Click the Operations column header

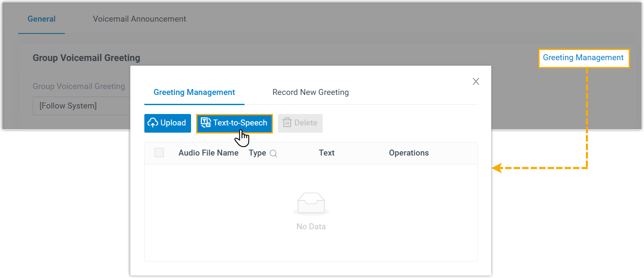[408, 153]
